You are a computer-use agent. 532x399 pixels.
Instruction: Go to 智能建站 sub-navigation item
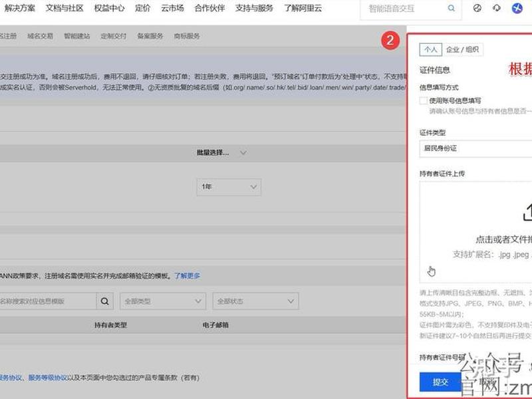click(x=77, y=36)
